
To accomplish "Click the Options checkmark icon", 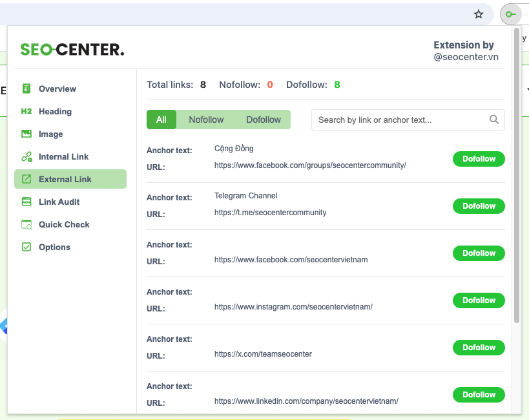I will [x=26, y=247].
